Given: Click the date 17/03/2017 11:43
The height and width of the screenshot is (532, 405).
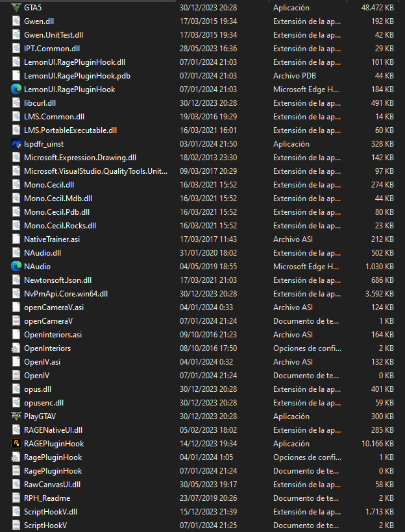Looking at the screenshot, I should point(208,239).
